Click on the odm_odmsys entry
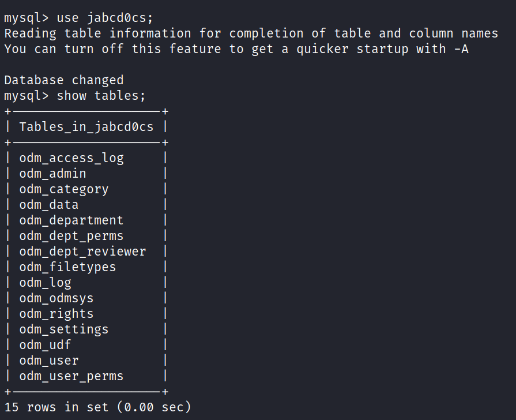Screen dimensions: 516x420 click(57, 298)
